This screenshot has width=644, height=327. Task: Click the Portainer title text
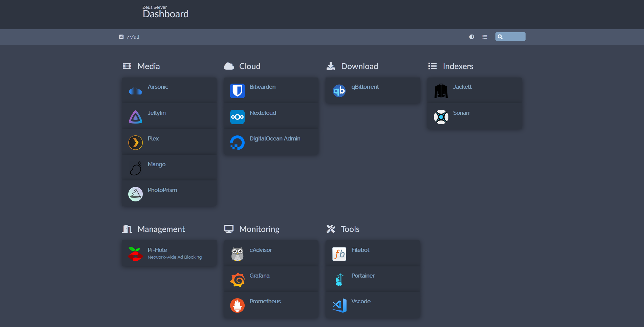[x=363, y=276]
